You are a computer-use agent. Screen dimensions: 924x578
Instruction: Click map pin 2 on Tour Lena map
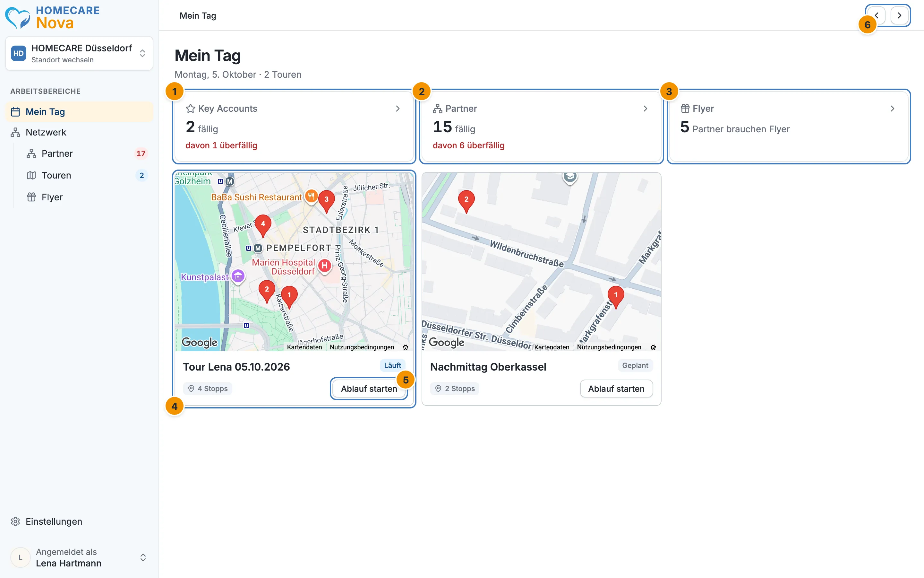[x=267, y=291]
